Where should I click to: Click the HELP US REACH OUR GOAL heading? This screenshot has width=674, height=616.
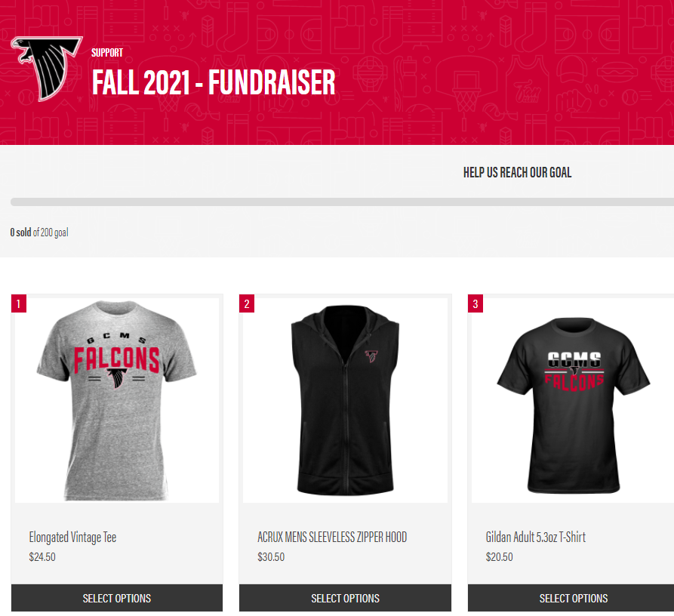point(517,172)
